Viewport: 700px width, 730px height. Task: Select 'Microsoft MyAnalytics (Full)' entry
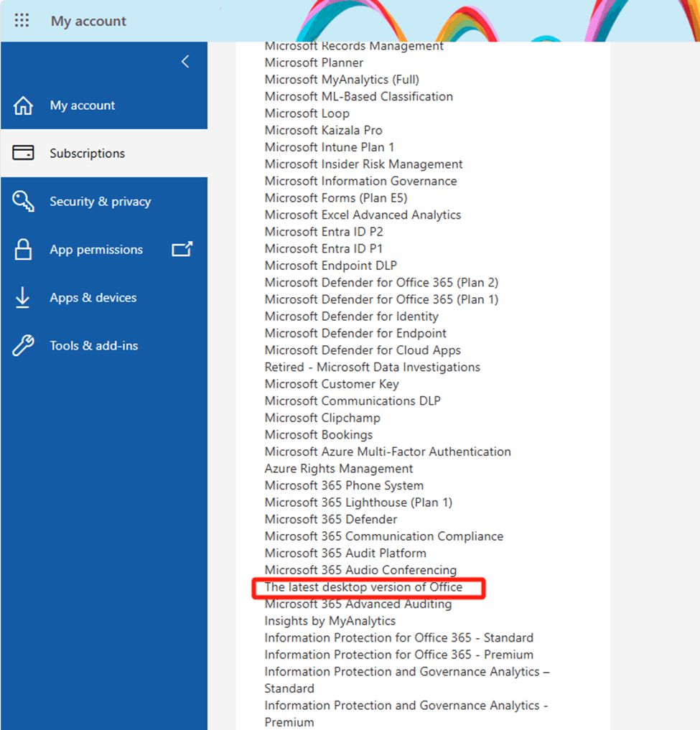[x=342, y=80]
